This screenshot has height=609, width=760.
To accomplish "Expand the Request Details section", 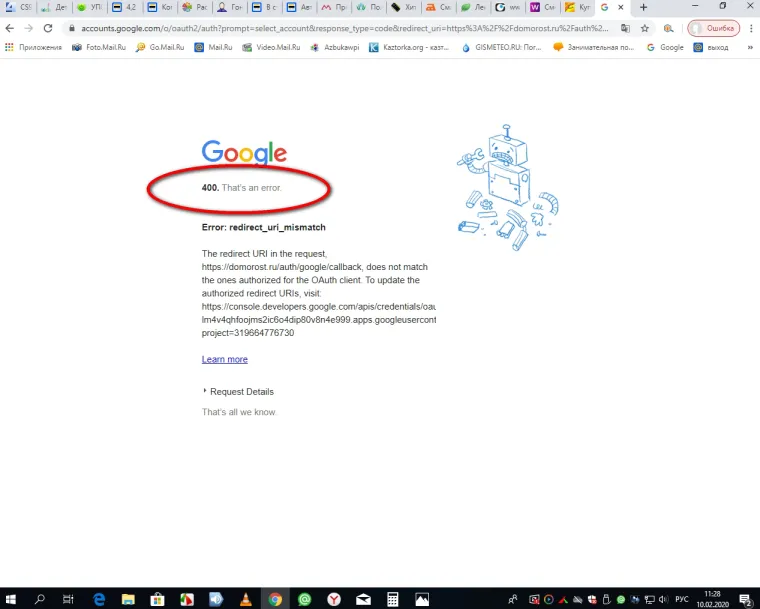I will tap(238, 391).
